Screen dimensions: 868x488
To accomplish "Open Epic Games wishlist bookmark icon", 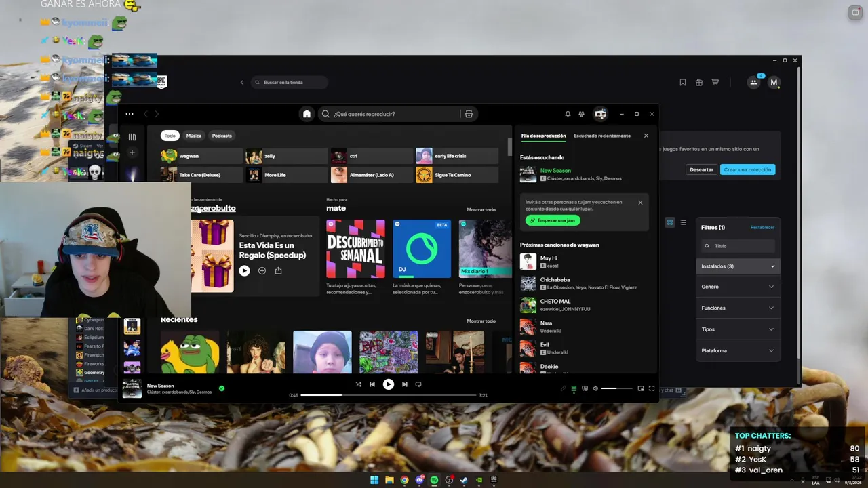I will [683, 82].
